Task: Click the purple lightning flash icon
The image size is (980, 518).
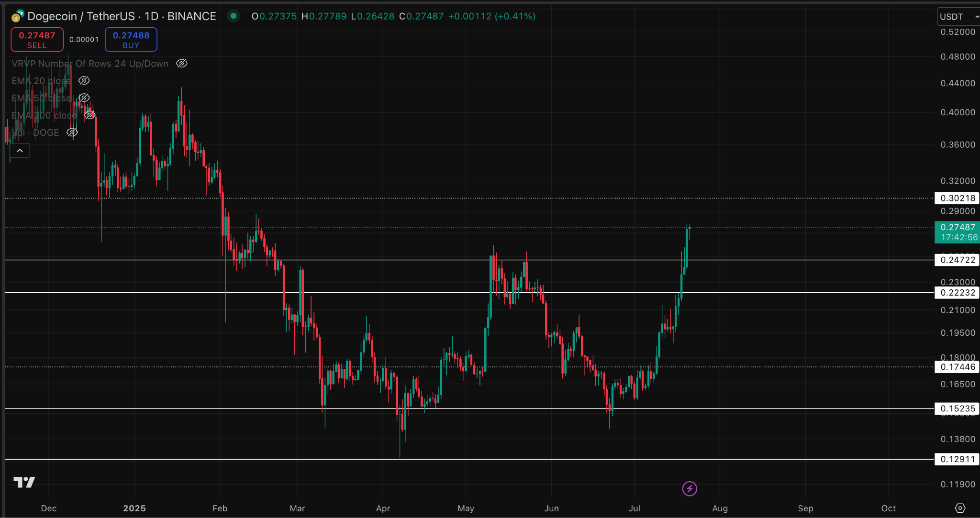Action: pyautogui.click(x=690, y=488)
